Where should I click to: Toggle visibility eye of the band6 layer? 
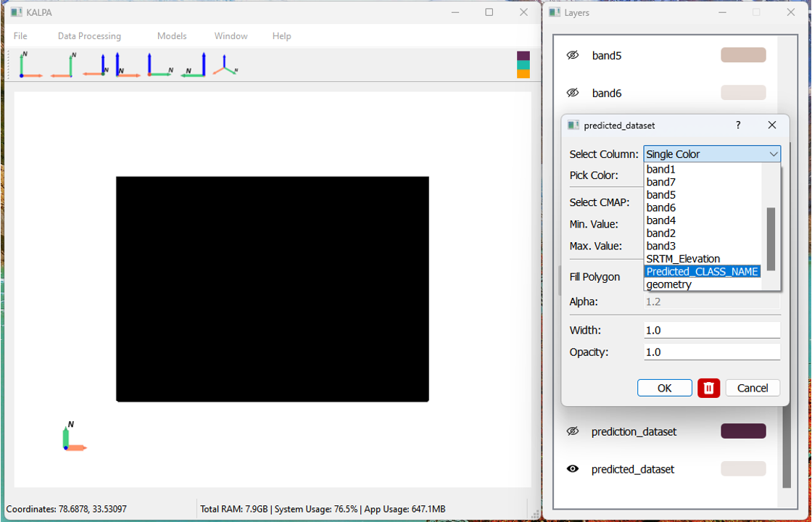pos(572,93)
